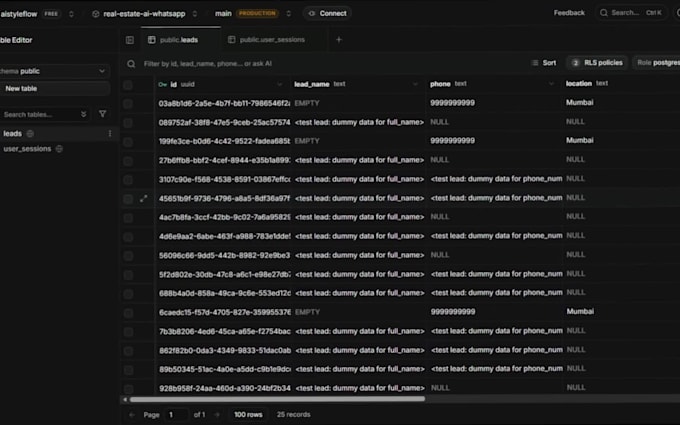Open the 100 rows per page selector
This screenshot has height=425, width=680.
pyautogui.click(x=248, y=415)
